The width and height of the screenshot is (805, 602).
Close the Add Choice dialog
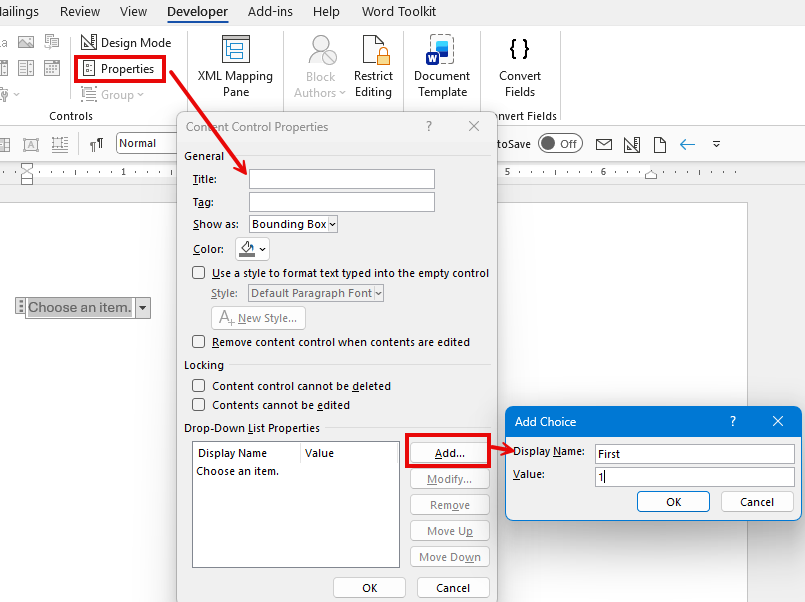(778, 421)
